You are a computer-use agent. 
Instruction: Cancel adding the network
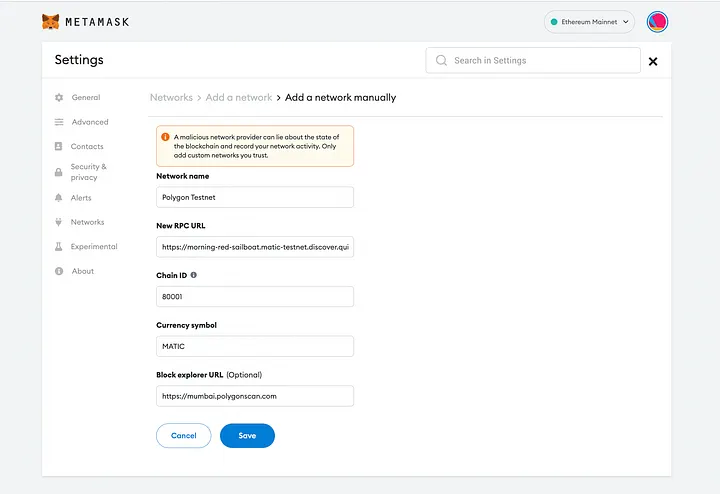[x=183, y=436]
